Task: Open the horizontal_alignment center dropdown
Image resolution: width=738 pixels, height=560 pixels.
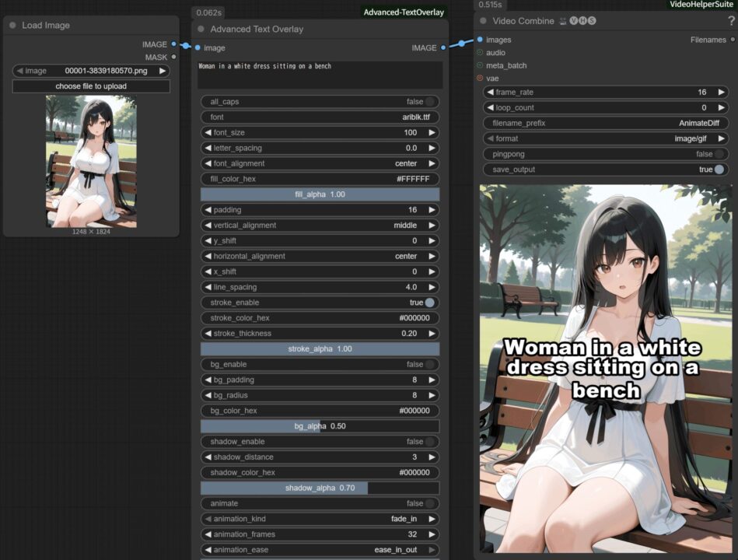Action: tap(320, 256)
